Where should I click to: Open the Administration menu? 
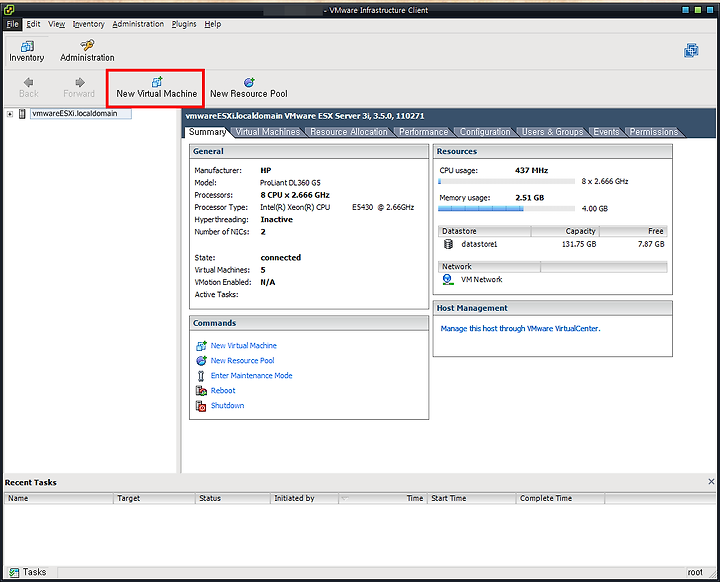(x=138, y=24)
